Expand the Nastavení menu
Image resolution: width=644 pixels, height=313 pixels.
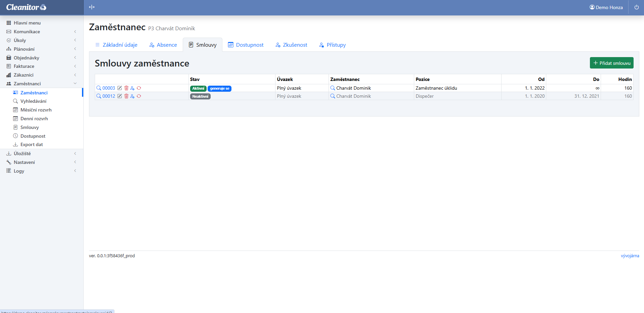click(x=24, y=162)
